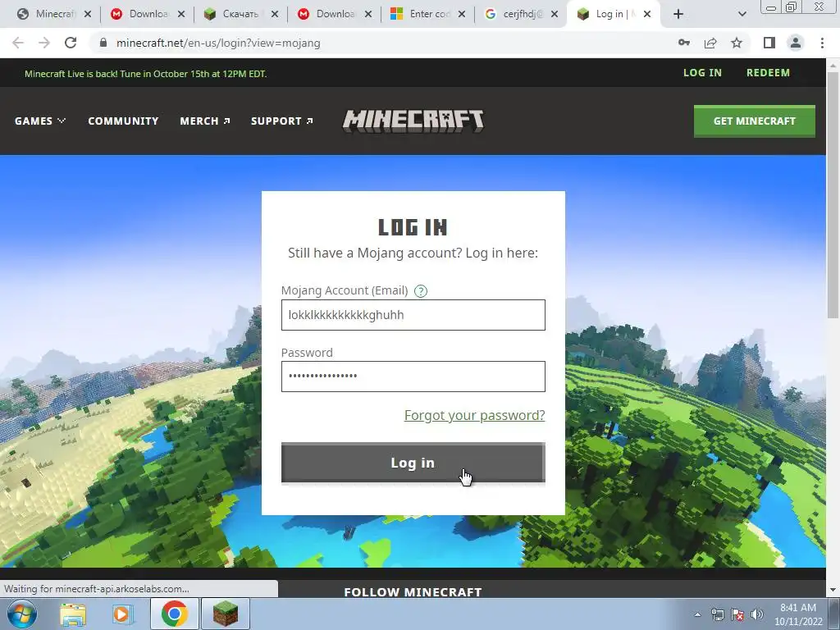
Task: Open the COMMUNITY nav item
Action: click(x=123, y=121)
